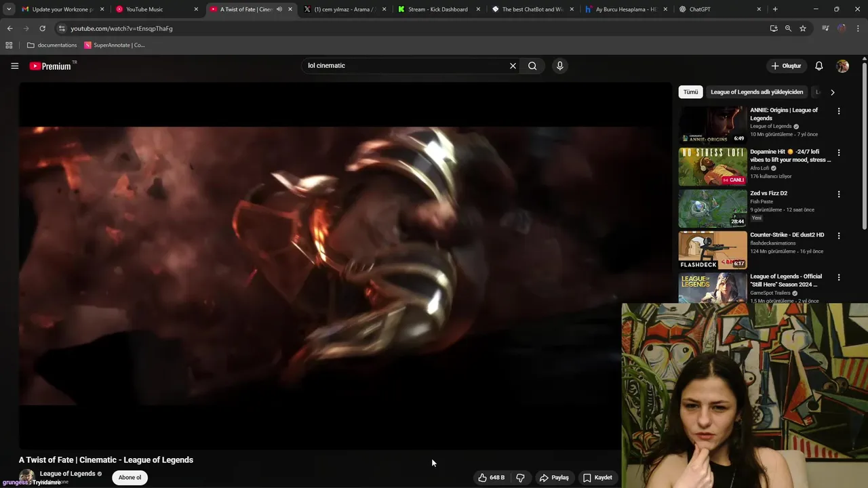Open SuperAnnotate bookmark
Image resolution: width=868 pixels, height=488 pixels.
click(115, 45)
